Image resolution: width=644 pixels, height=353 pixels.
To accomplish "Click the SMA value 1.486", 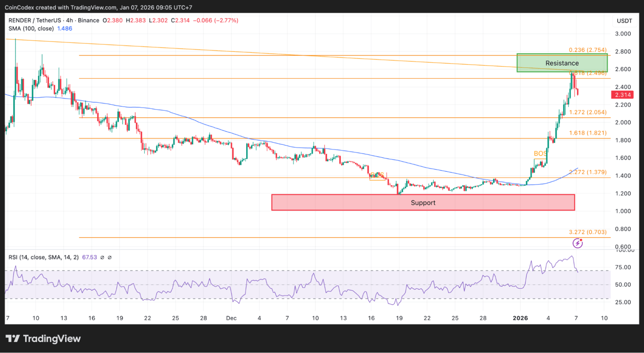I will (65, 28).
